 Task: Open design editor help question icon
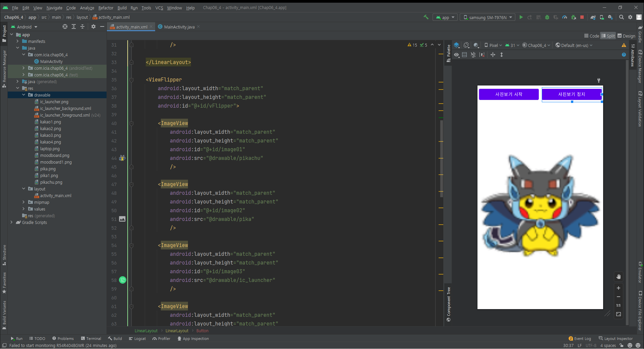click(624, 55)
